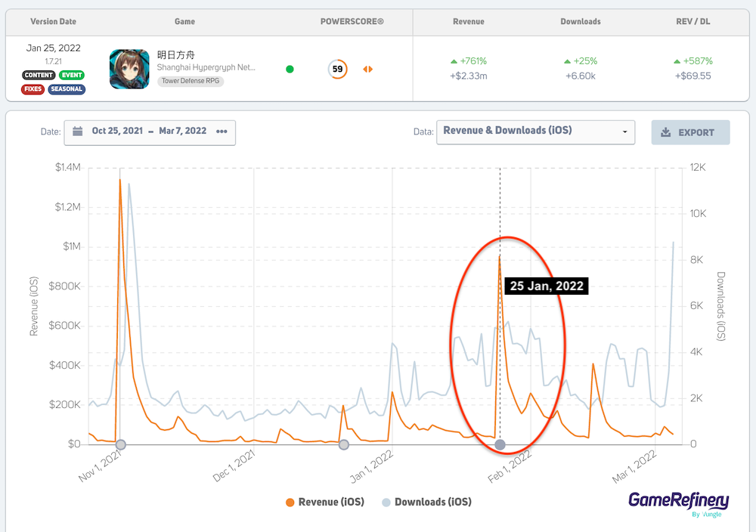Click the Feb 1, 2022 x-axis label
The width and height of the screenshot is (756, 532).
510,466
